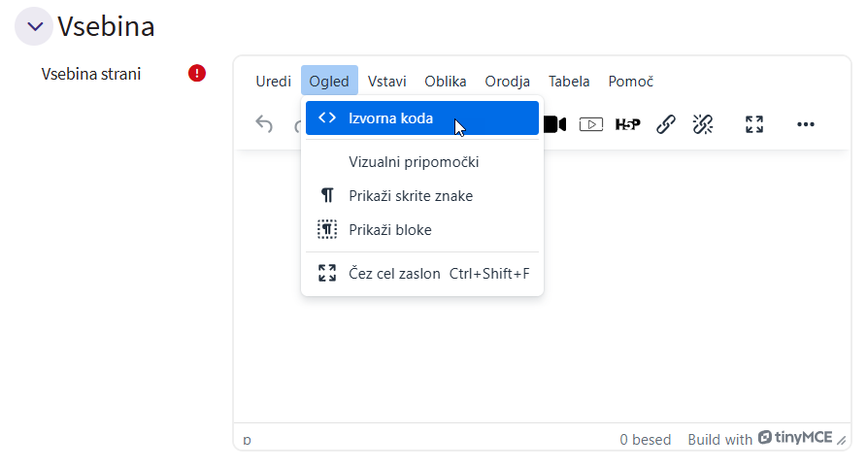
Task: Click the editor resize handle corner
Action: [x=842, y=441]
